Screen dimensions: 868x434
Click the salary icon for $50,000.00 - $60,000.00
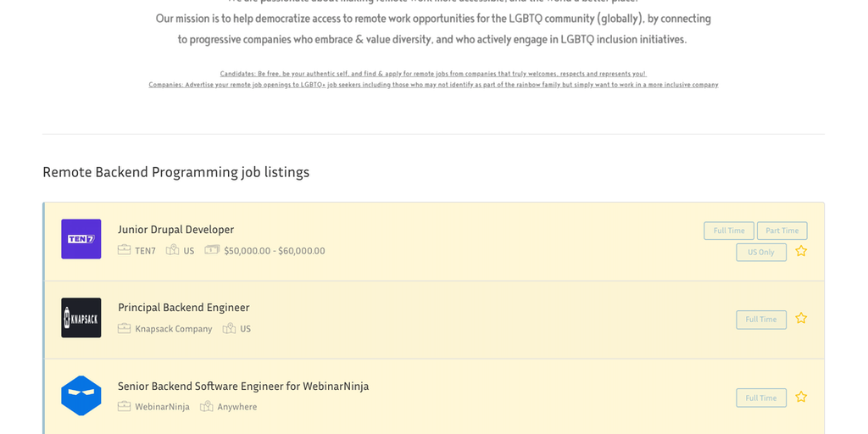point(212,250)
